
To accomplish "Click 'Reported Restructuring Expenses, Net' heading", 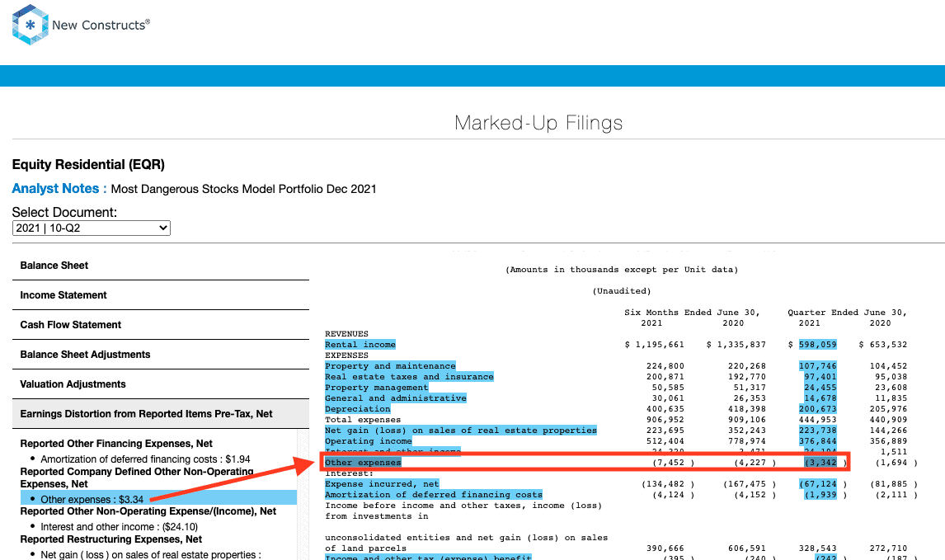I will tap(110, 539).
